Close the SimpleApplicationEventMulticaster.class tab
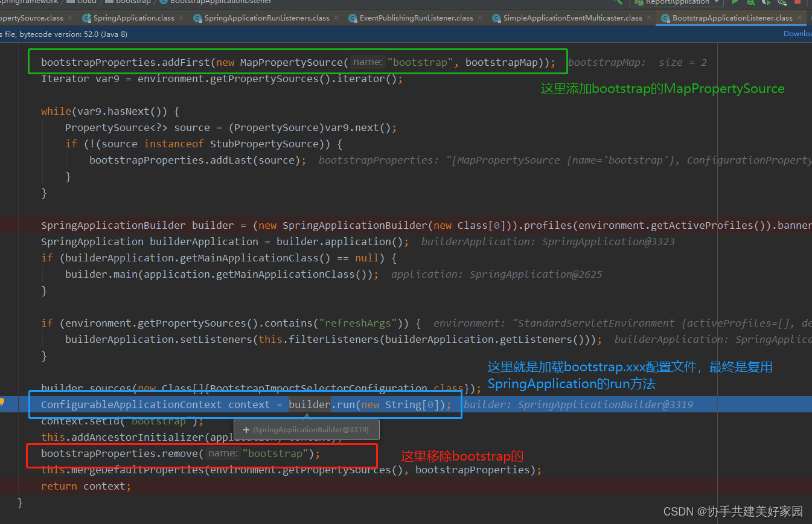 pos(650,18)
